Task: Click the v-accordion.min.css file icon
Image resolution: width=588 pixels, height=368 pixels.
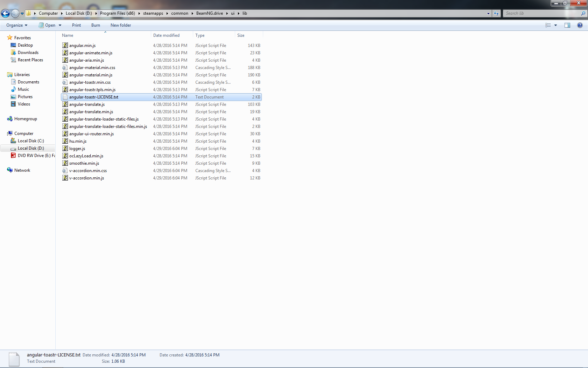Action: tap(65, 170)
